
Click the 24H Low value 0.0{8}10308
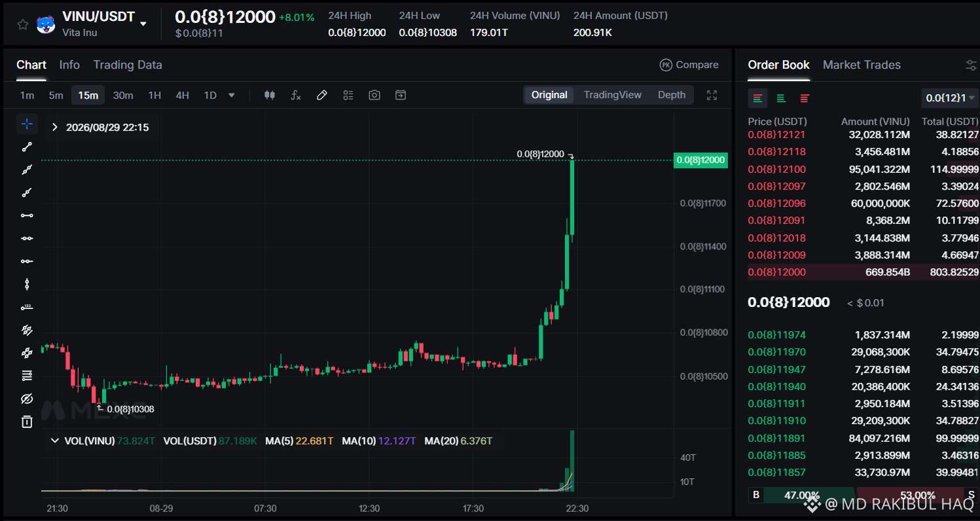(428, 32)
